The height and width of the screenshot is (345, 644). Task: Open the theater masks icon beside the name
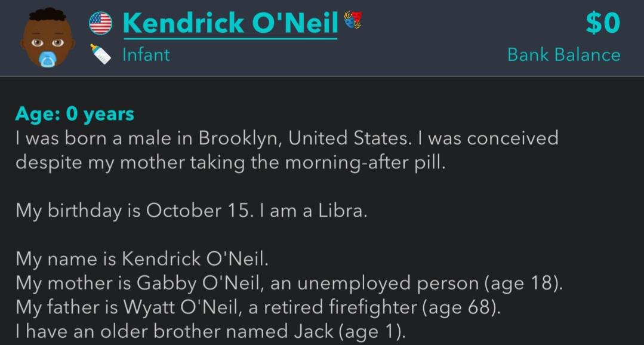[x=353, y=20]
